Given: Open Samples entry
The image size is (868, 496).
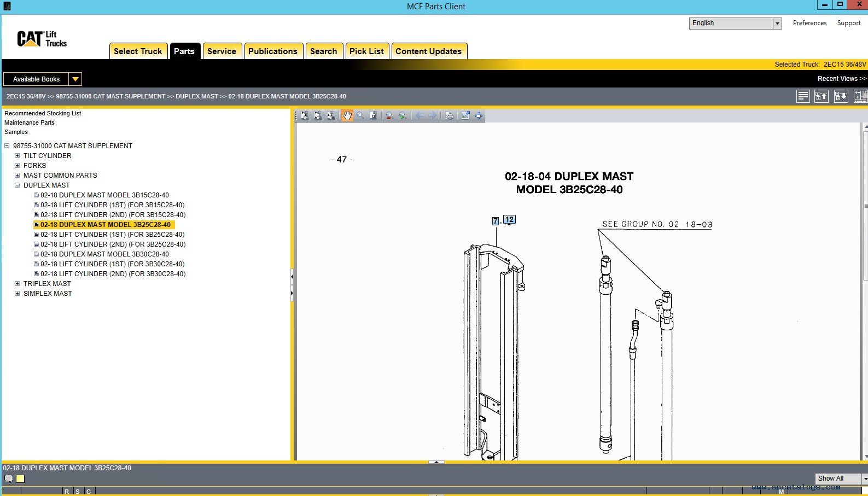Looking at the screenshot, I should tap(16, 132).
